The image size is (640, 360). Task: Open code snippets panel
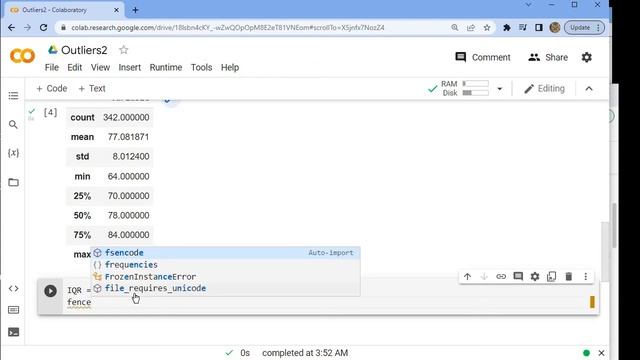click(13, 289)
